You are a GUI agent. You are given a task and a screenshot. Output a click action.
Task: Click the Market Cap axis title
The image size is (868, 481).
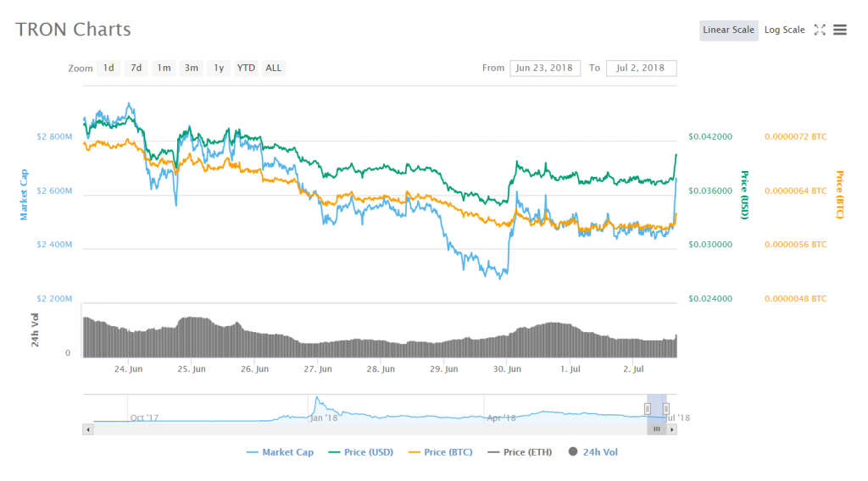click(x=24, y=195)
